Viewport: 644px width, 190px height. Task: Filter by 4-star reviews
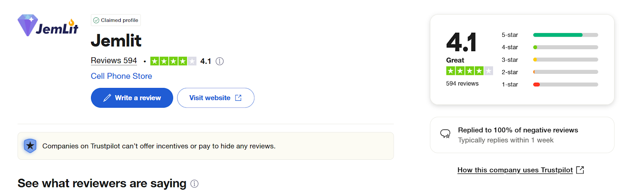[x=550, y=47]
